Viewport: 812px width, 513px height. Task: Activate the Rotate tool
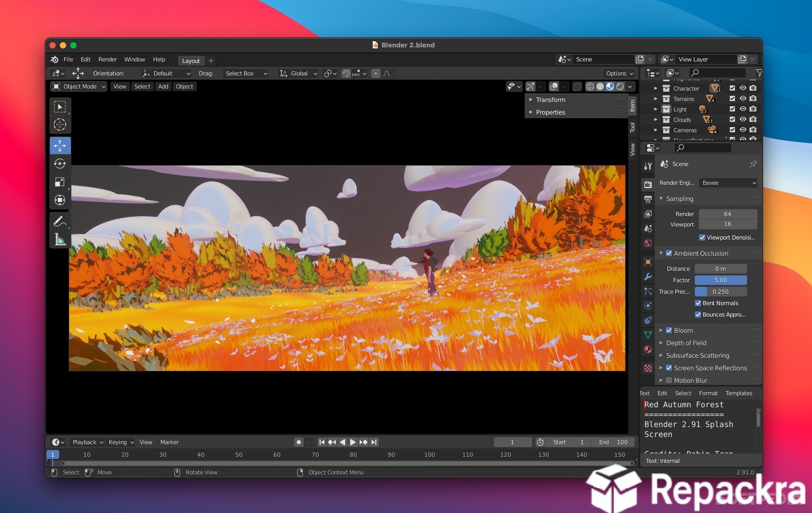coord(60,164)
